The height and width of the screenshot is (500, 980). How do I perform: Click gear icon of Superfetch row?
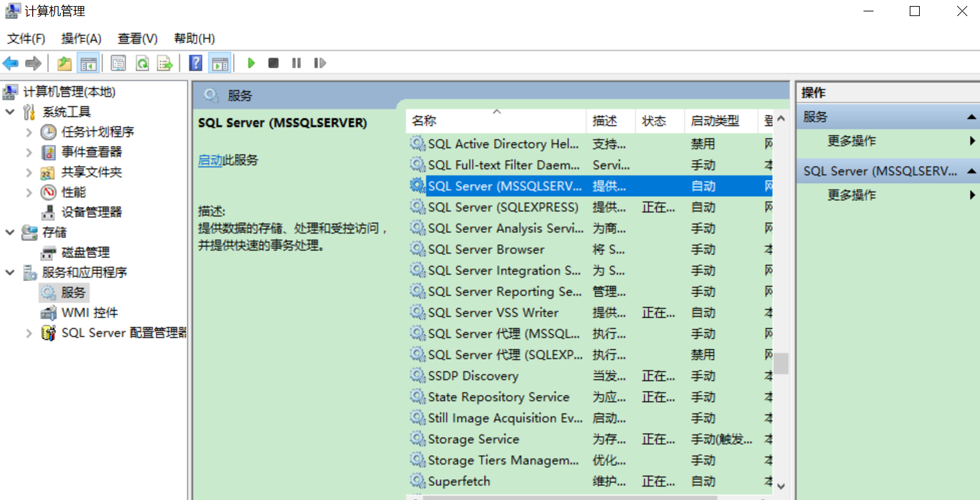click(418, 481)
